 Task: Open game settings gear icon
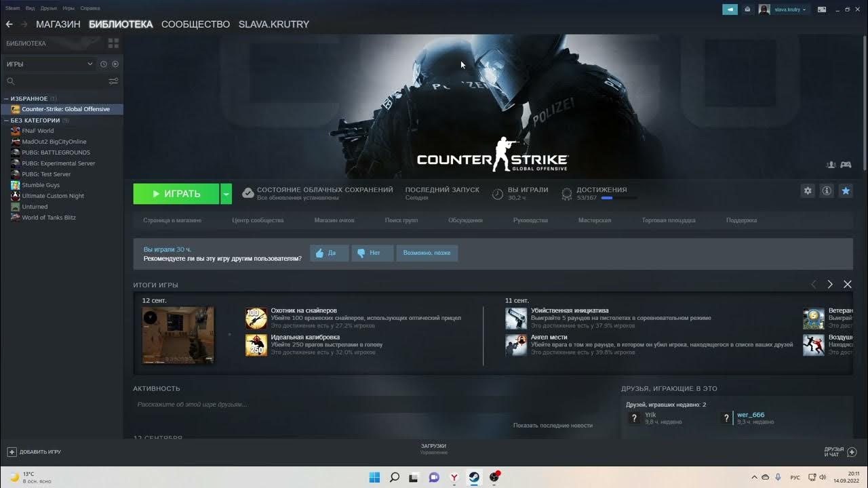[x=808, y=191]
